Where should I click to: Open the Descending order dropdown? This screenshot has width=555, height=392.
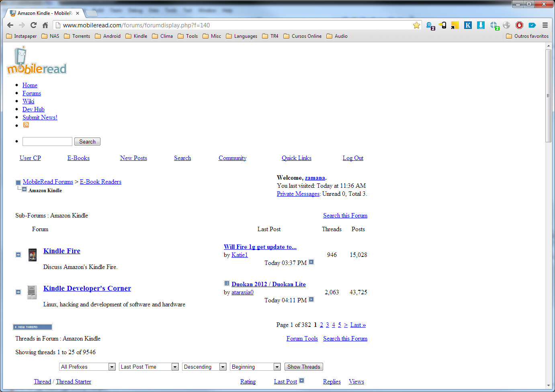coord(204,367)
